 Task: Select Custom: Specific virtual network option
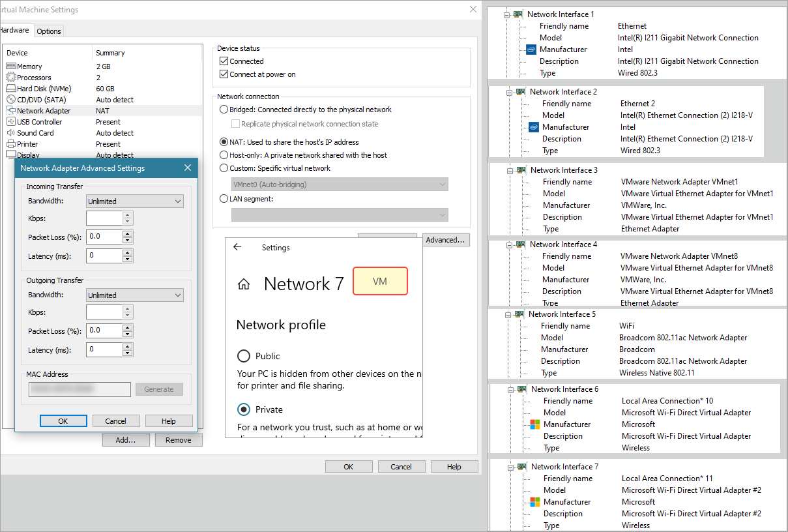pyautogui.click(x=224, y=168)
